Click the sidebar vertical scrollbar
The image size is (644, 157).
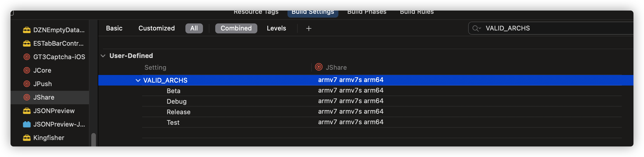coord(94,139)
